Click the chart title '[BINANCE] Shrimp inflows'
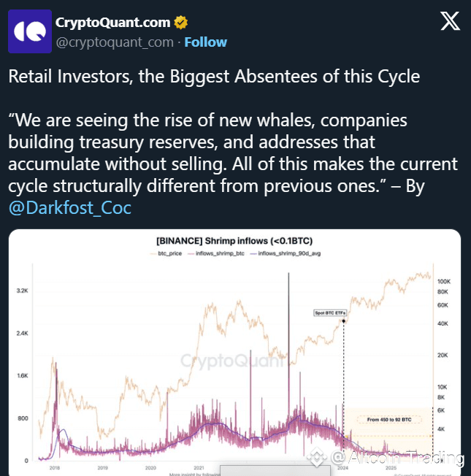This screenshot has height=476, width=471. (x=234, y=242)
